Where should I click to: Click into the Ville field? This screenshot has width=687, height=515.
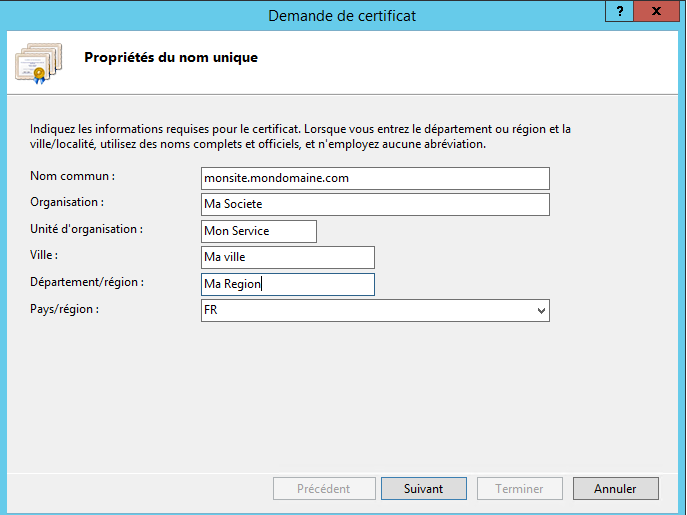pos(287,257)
